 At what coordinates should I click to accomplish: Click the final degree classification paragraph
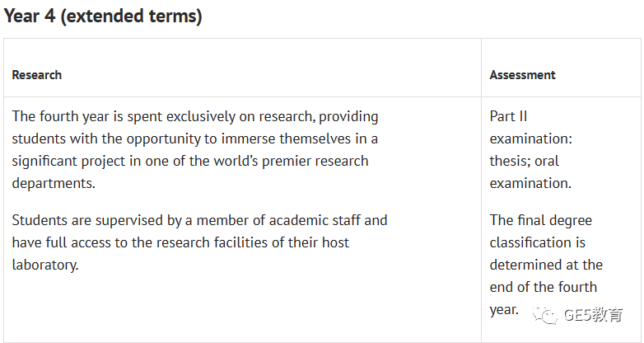tap(546, 265)
